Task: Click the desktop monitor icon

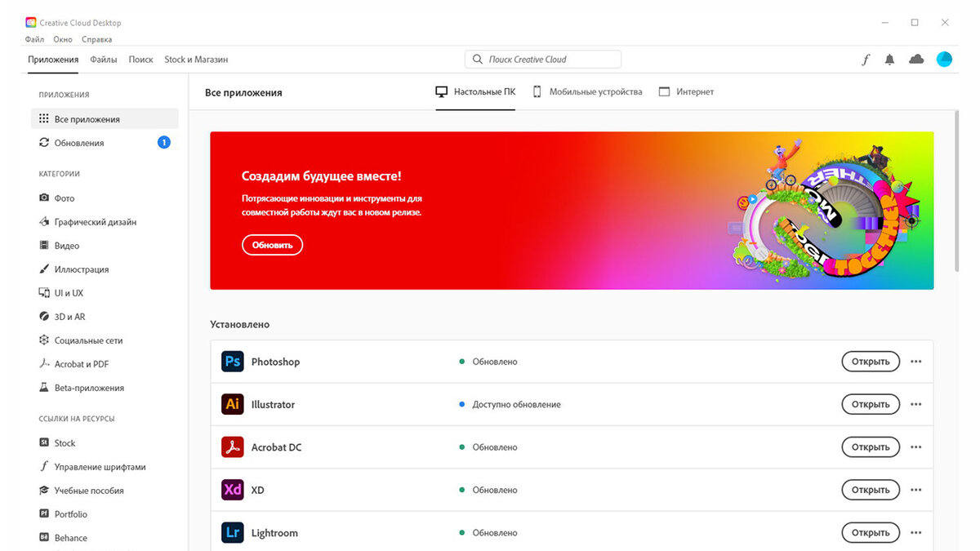Action: coord(442,92)
